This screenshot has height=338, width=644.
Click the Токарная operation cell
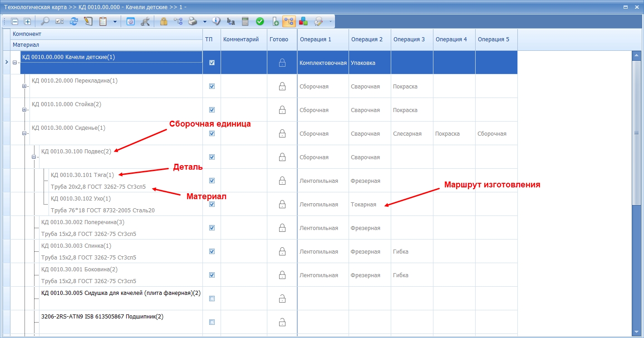click(370, 204)
